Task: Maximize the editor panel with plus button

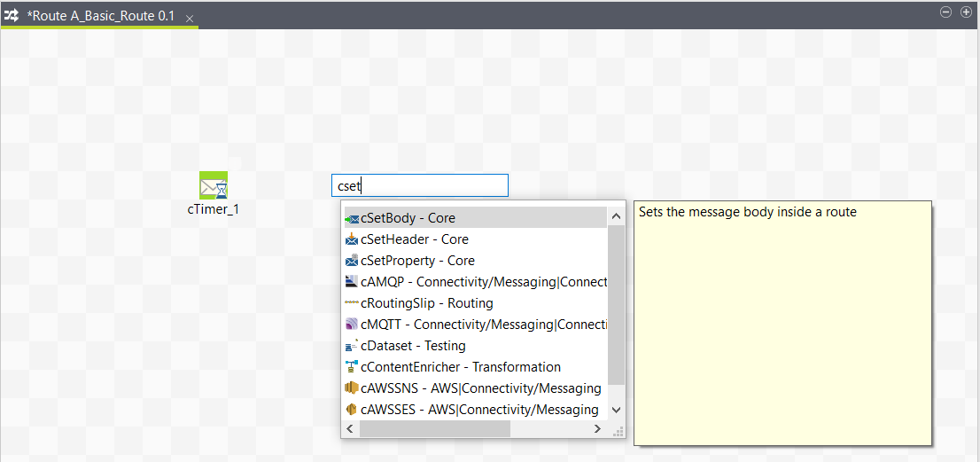Action: [966, 12]
